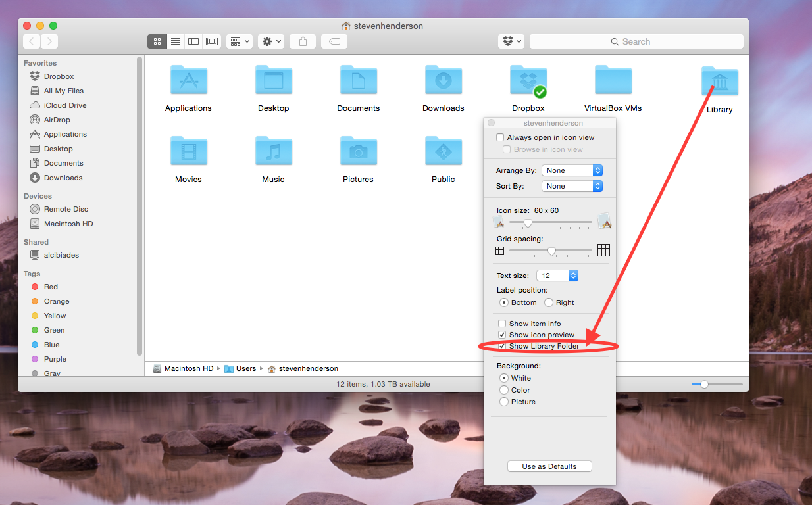
Task: Open the Arrange By dropdown
Action: pyautogui.click(x=572, y=170)
